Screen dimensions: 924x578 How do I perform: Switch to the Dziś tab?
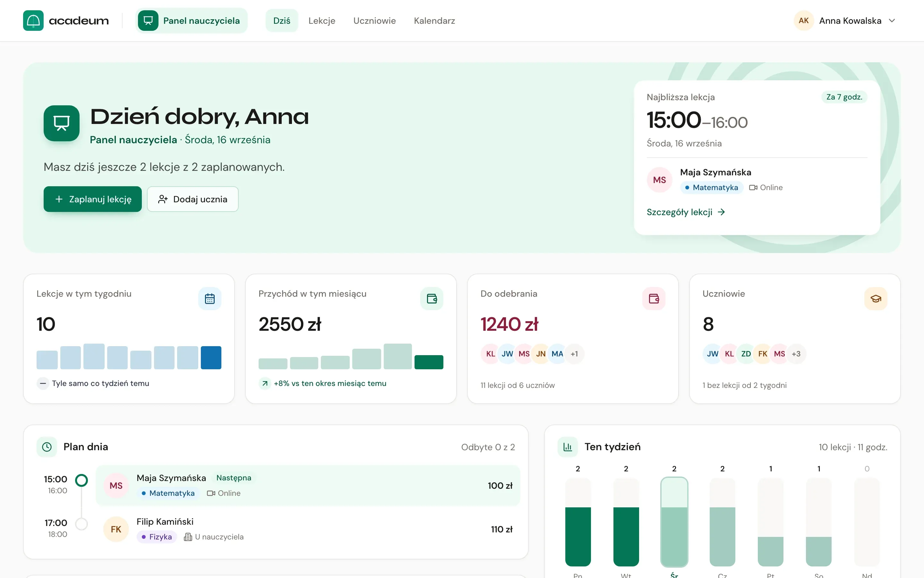(x=282, y=21)
